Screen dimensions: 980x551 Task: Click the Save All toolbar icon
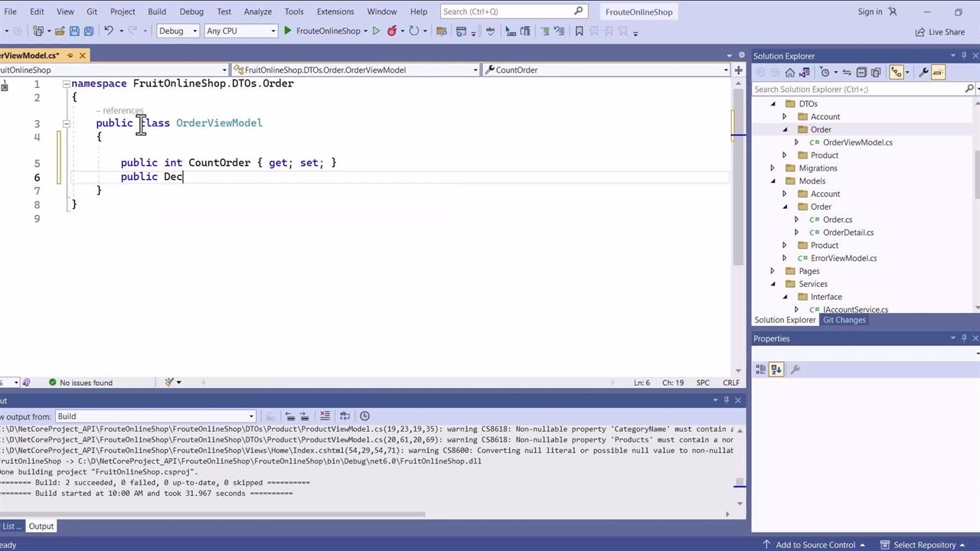(89, 31)
